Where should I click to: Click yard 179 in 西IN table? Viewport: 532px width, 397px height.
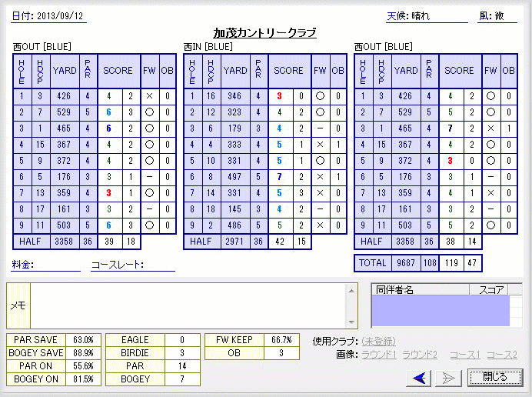(x=234, y=128)
